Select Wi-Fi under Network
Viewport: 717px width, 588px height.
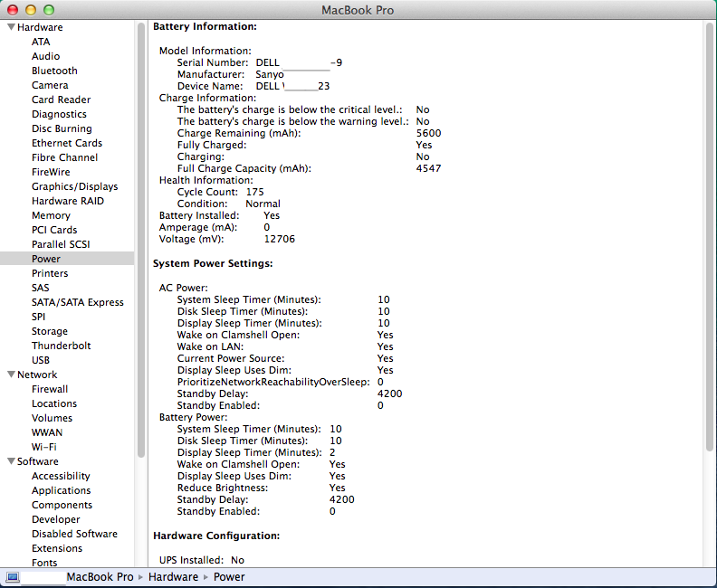coord(44,447)
